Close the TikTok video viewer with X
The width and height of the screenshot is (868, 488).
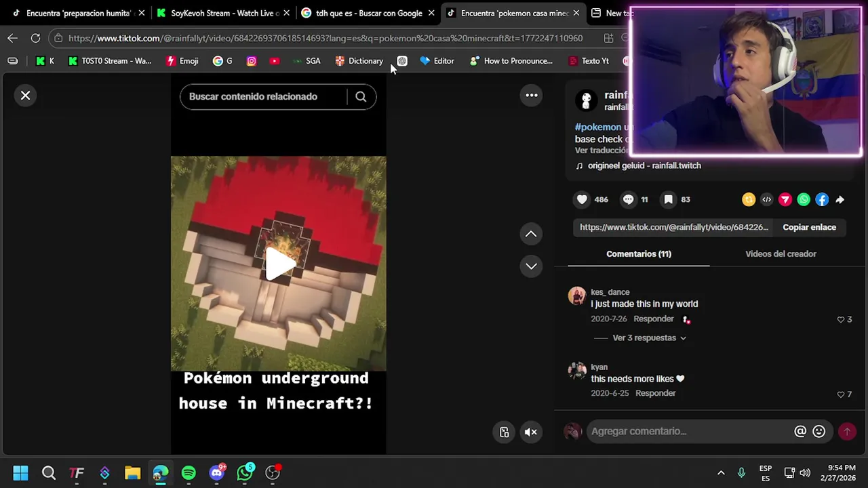(x=26, y=96)
